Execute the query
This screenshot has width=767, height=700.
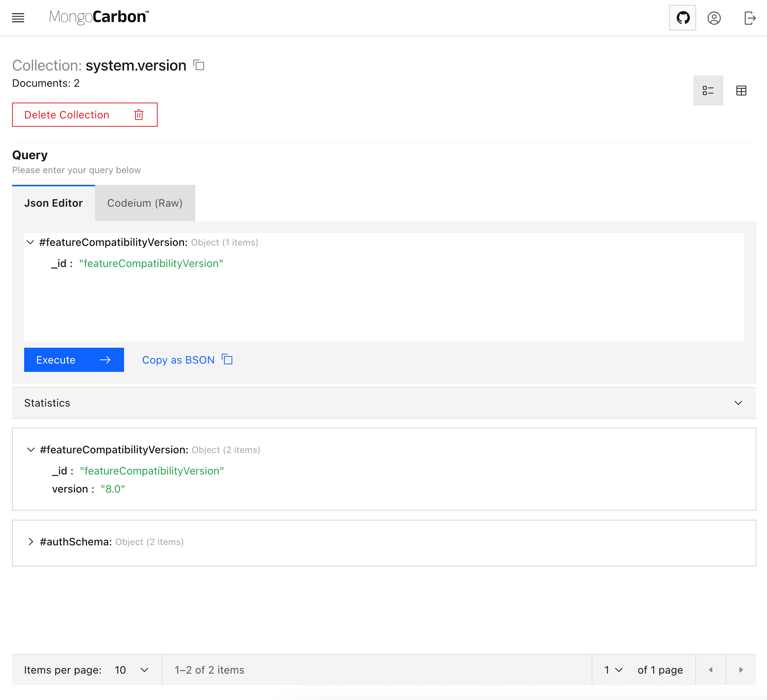[74, 360]
